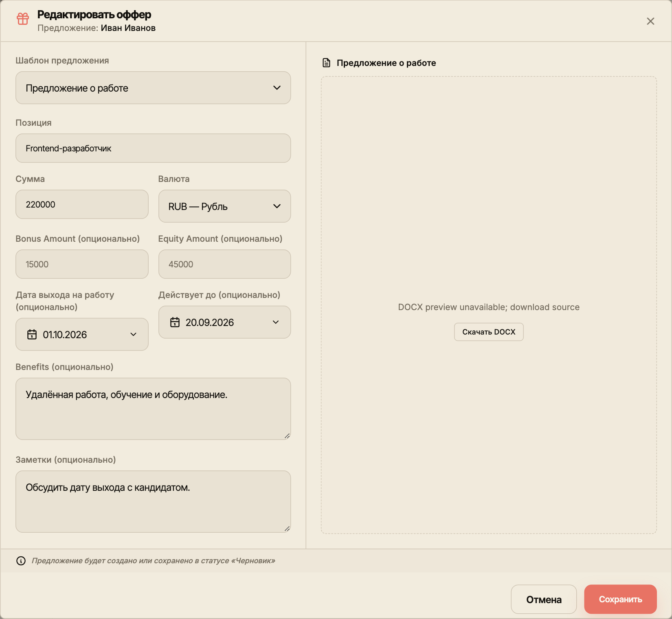Image resolution: width=672 pixels, height=619 pixels.
Task: Click the Bonus Amount input field
Action: point(82,264)
